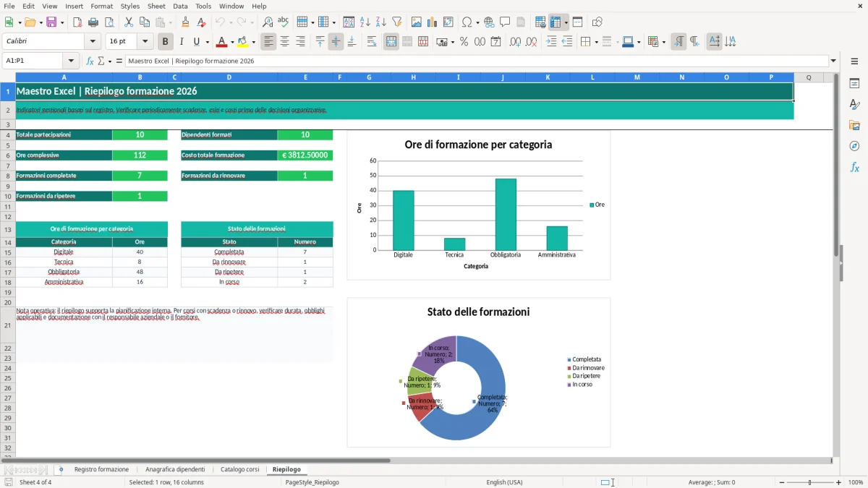The image size is (868, 488).
Task: Click the formula input line
Action: pos(477,61)
